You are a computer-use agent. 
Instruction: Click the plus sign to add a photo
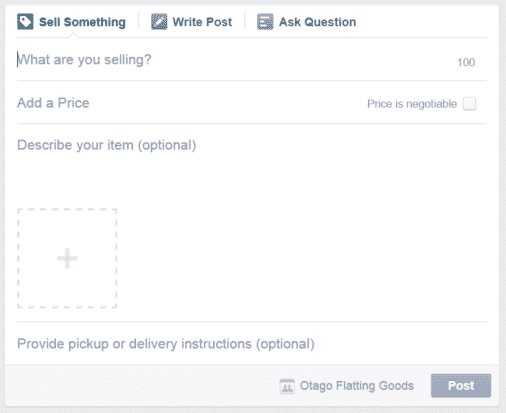coord(67,258)
